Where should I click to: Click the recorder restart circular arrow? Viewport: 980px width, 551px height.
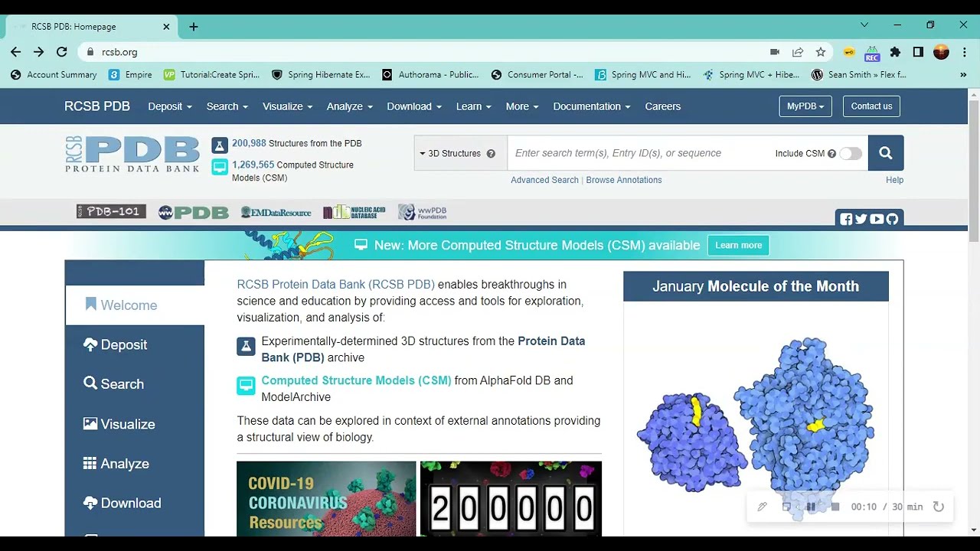(x=939, y=507)
